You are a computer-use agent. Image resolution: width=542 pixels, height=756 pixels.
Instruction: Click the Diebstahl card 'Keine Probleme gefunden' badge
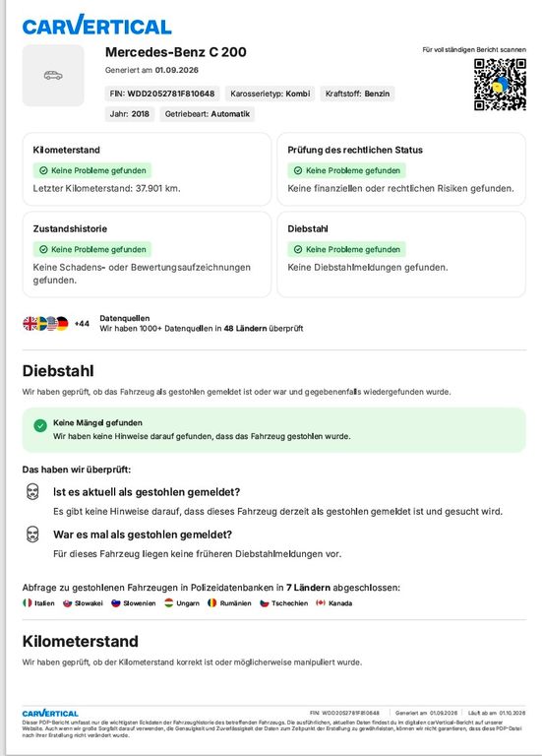pos(347,249)
